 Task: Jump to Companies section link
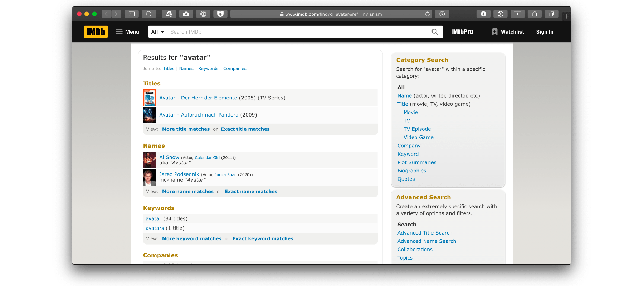click(x=235, y=69)
